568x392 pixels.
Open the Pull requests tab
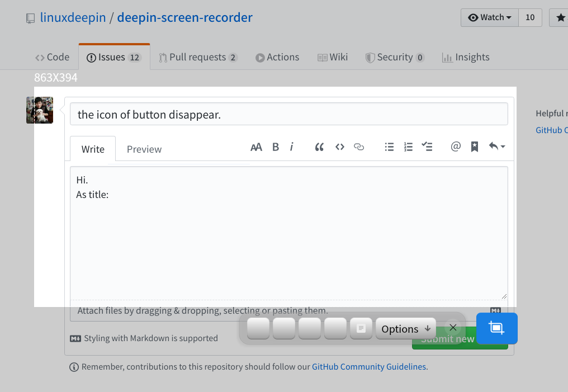(198, 56)
